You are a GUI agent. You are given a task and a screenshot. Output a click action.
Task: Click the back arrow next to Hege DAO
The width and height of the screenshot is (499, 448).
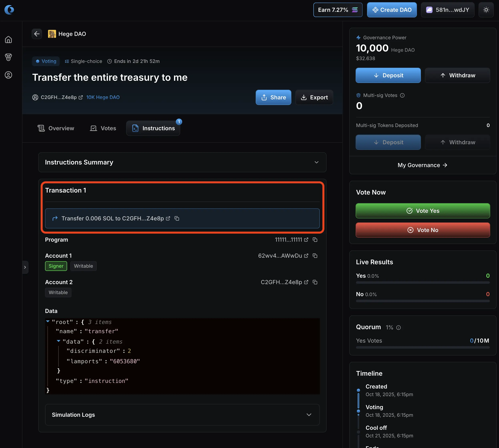click(x=37, y=34)
